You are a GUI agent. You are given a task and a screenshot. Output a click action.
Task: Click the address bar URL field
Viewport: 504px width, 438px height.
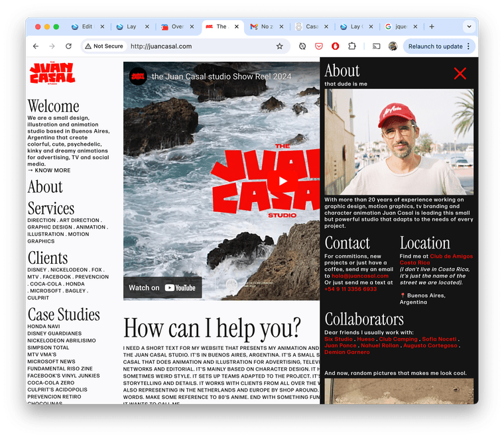tap(199, 46)
